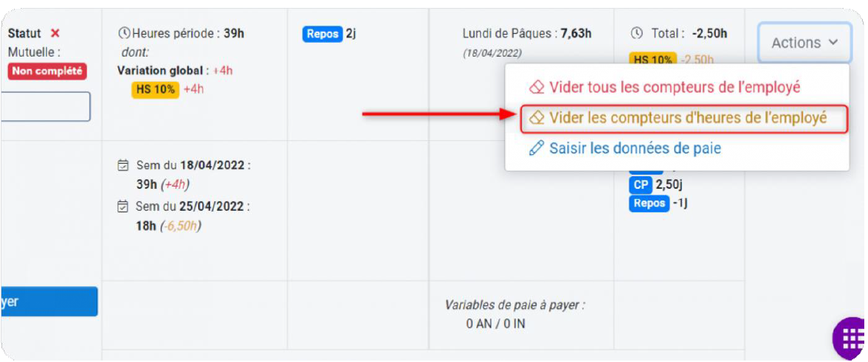
Task: Click calendar icon for Sem du 18/04/2022
Action: point(123,165)
